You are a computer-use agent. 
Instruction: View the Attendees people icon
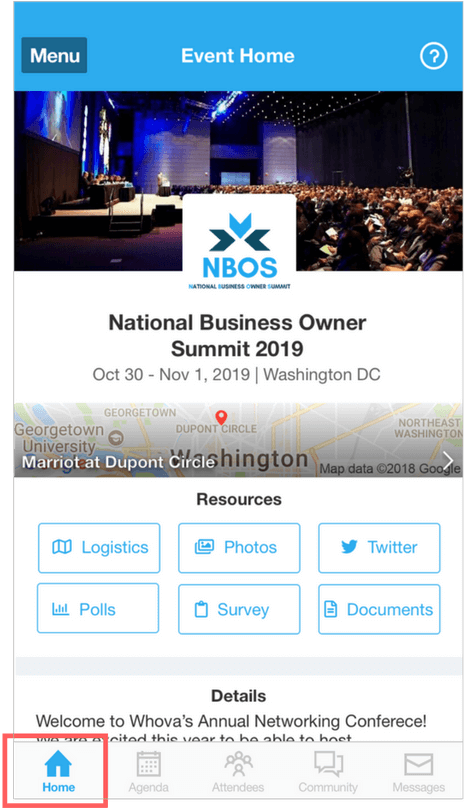[238, 764]
